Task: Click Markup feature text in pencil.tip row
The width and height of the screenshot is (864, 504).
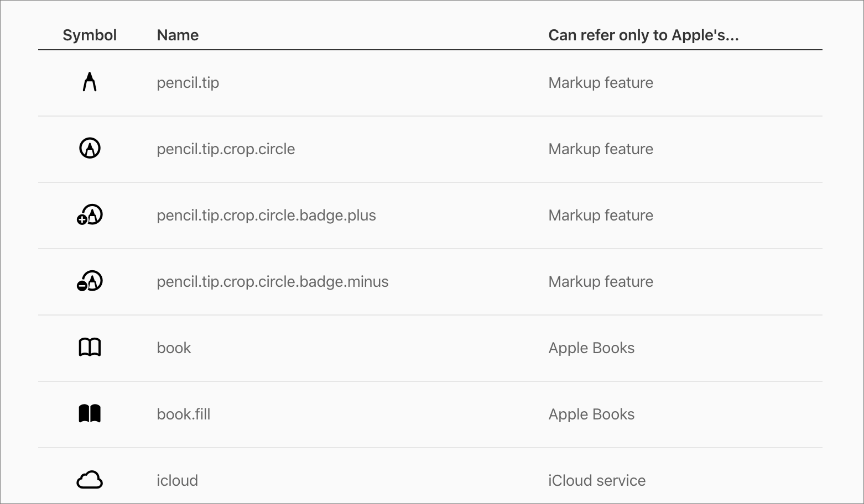Action: 601,83
